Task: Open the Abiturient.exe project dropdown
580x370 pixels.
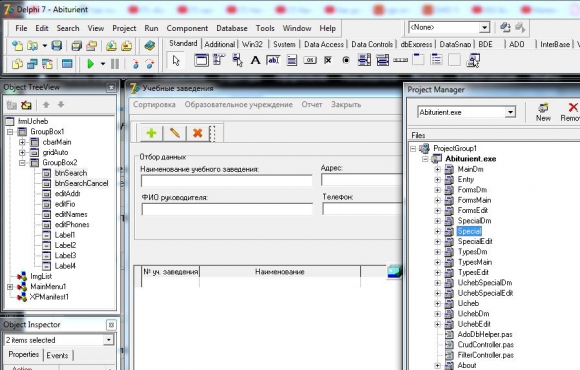Action: tap(510, 112)
